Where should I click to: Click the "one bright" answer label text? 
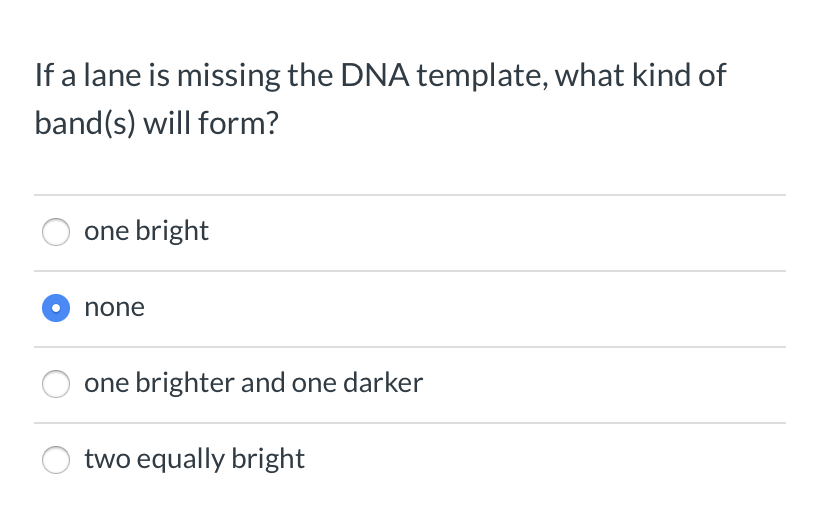click(x=147, y=231)
